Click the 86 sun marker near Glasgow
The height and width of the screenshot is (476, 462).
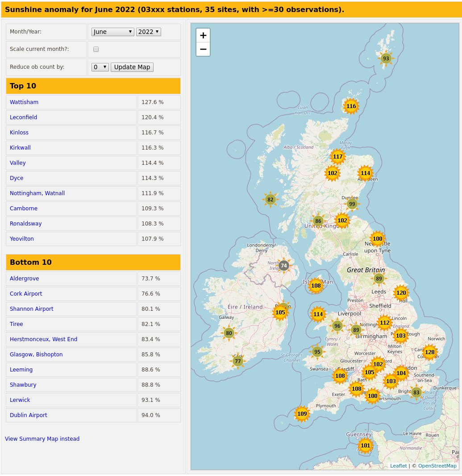pyautogui.click(x=318, y=221)
